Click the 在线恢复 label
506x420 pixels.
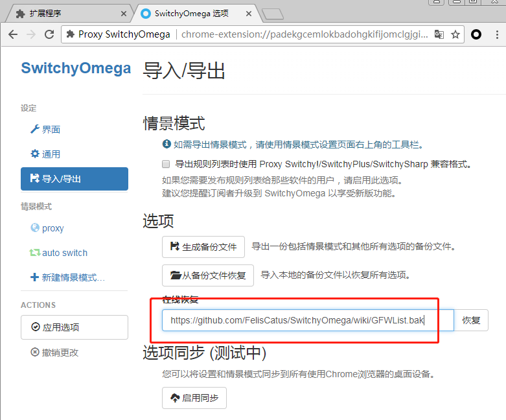[x=180, y=299]
